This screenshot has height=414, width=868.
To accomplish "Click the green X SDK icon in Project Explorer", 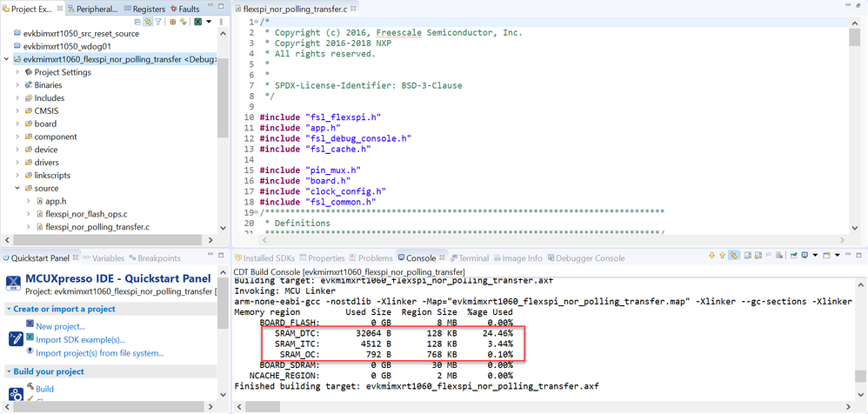I will pos(197,22).
